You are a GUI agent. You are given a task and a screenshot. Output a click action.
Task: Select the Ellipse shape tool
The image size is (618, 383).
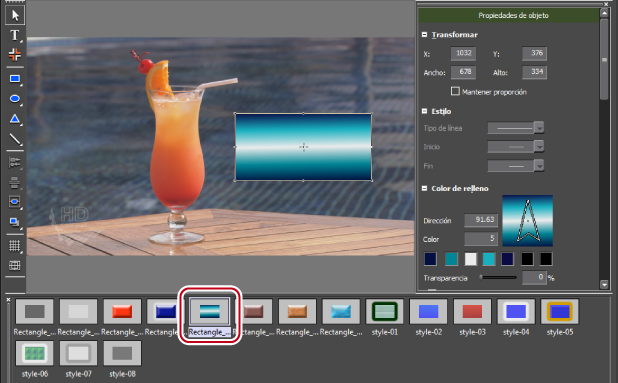[x=15, y=99]
